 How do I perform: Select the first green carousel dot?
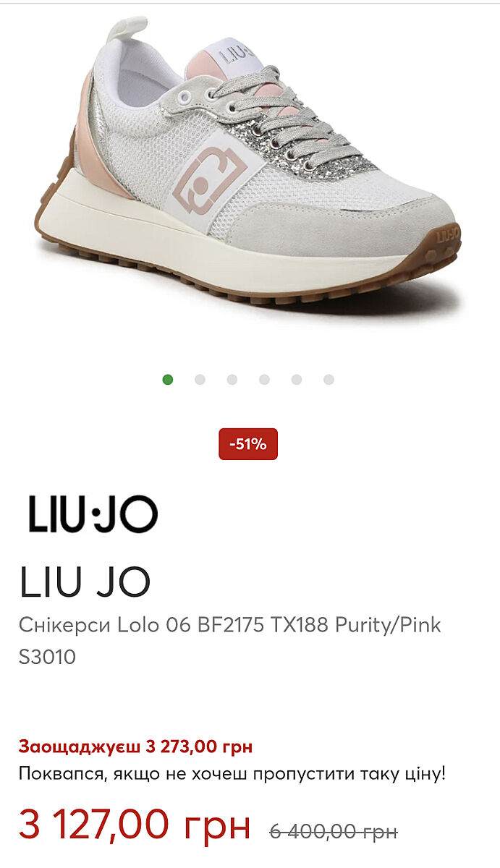click(168, 380)
